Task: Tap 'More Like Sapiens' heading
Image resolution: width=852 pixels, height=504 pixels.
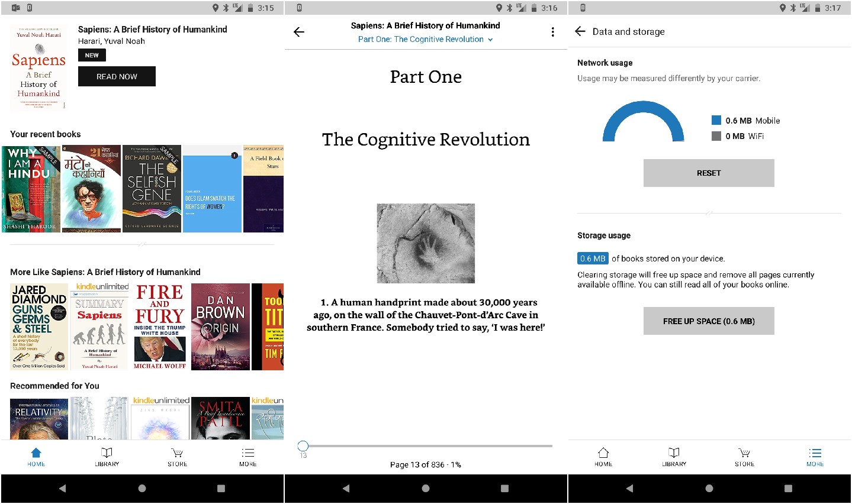Action: [x=105, y=272]
